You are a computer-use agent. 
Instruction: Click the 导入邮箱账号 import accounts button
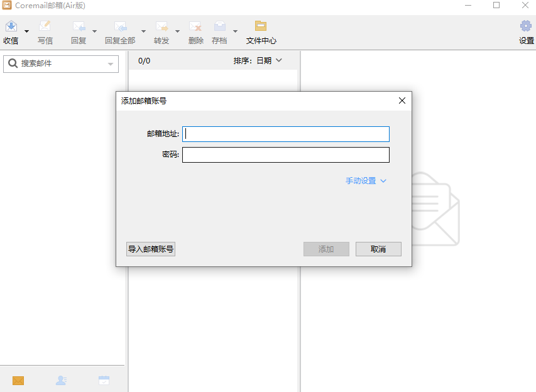[x=150, y=249]
